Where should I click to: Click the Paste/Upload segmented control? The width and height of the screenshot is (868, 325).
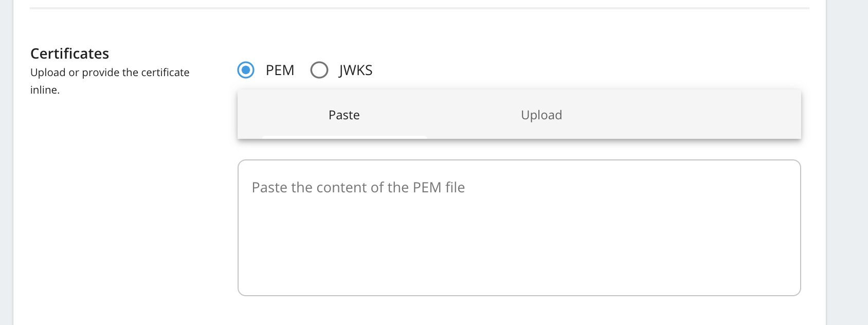[x=518, y=115]
